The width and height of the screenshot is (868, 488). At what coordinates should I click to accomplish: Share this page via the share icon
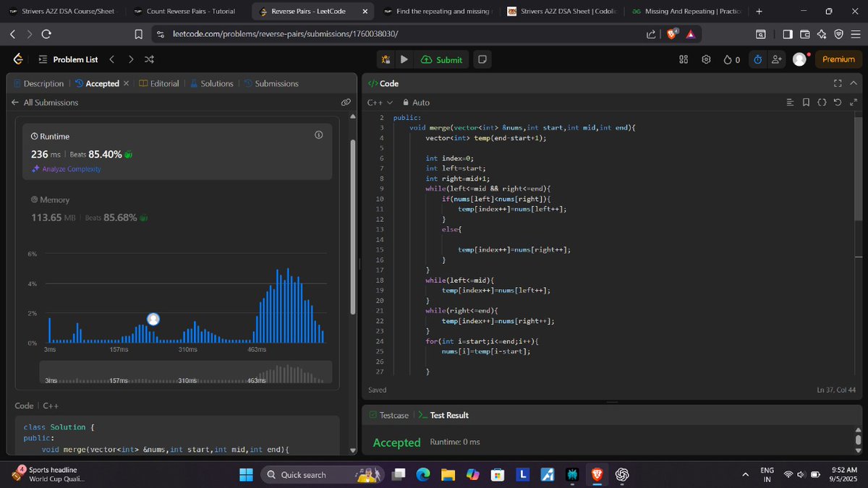coord(651,34)
